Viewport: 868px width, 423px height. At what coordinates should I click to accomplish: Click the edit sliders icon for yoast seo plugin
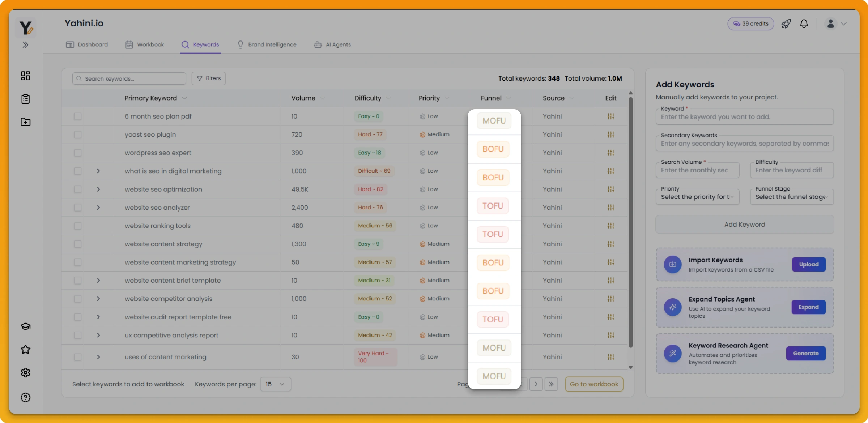click(x=610, y=134)
